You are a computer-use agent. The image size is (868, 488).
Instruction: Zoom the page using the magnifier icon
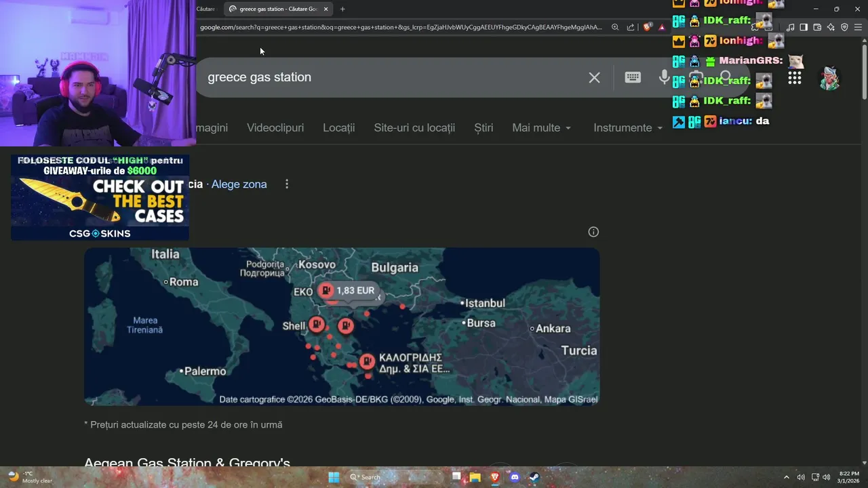point(615,27)
